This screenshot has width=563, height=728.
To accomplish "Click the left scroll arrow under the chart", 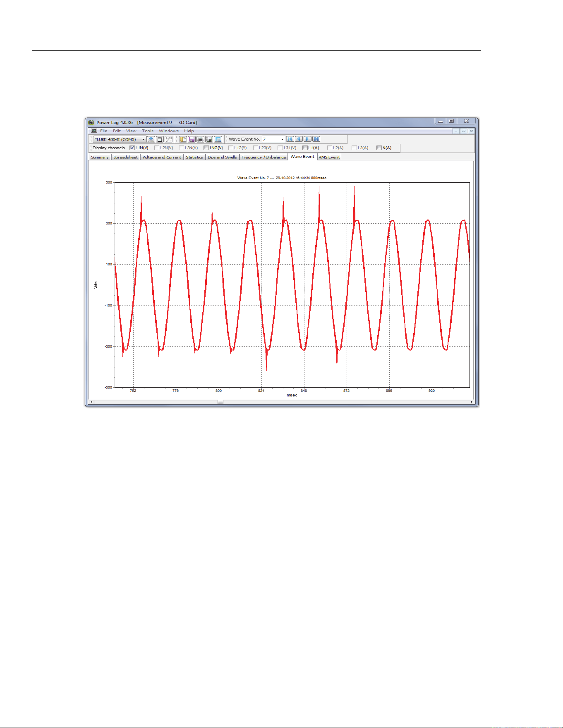I will pos(91,402).
